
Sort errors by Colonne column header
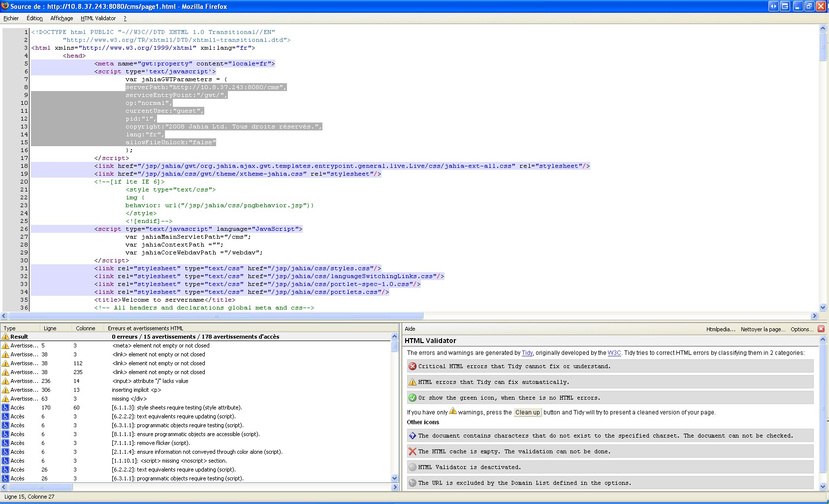(88, 328)
